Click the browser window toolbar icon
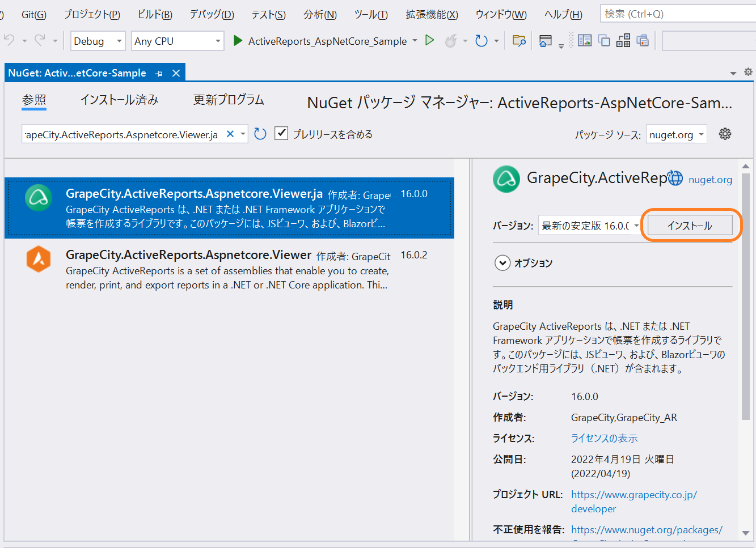This screenshot has height=548, width=756. (x=546, y=41)
